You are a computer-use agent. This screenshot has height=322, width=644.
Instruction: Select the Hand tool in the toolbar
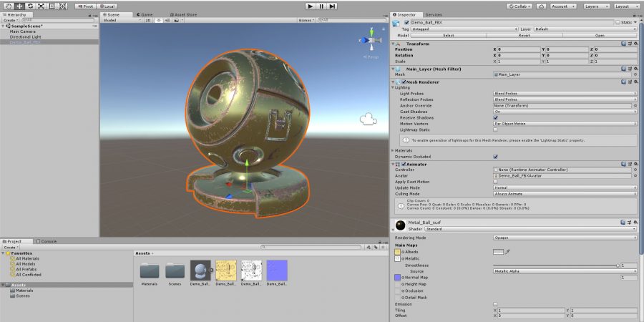[x=8, y=6]
